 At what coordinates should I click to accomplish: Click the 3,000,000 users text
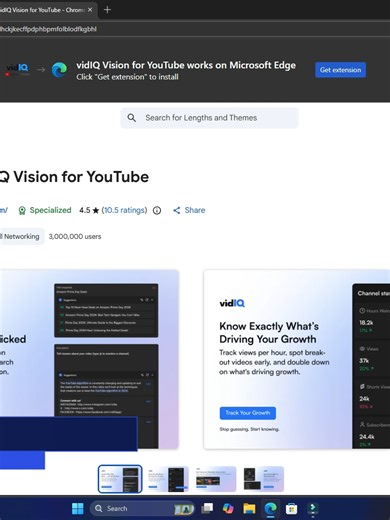[75, 236]
